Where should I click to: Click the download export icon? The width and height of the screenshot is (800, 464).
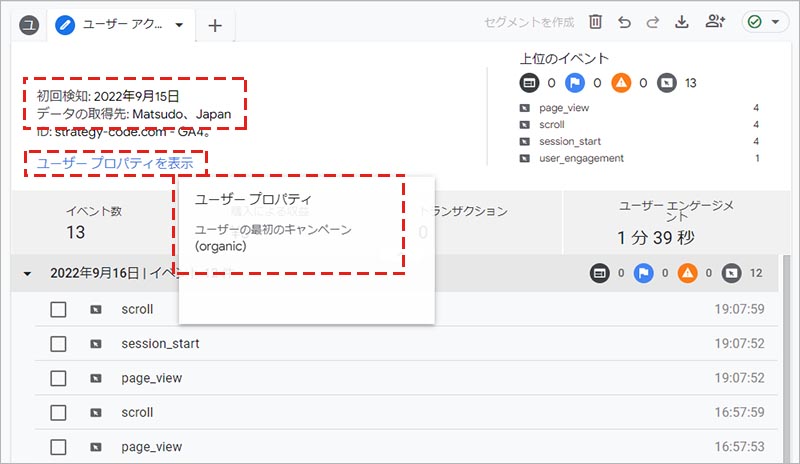click(x=684, y=23)
